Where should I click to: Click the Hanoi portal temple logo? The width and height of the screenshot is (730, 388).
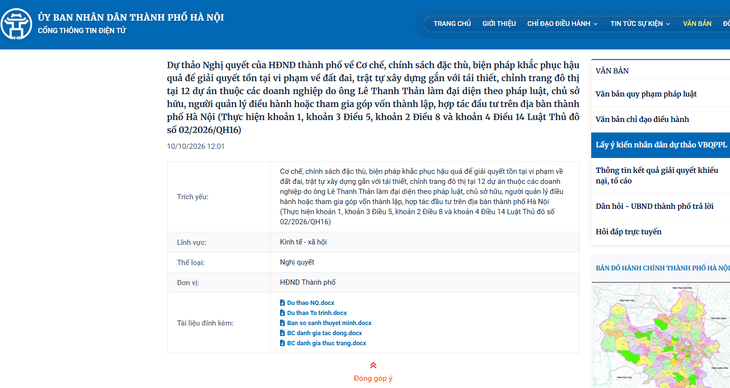16,24
